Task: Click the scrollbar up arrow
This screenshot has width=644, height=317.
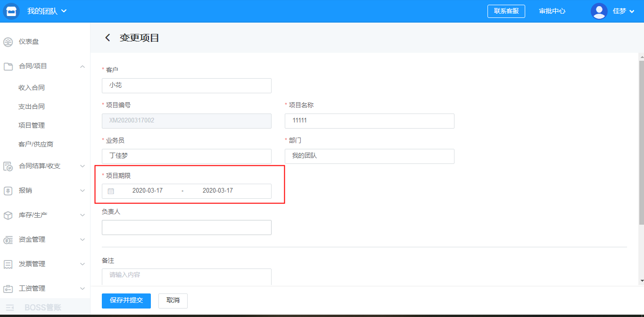Action: point(641,56)
